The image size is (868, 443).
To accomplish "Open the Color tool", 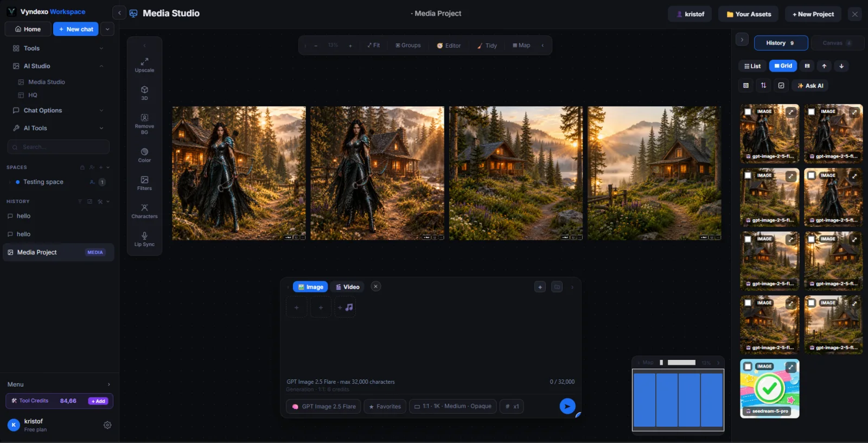I will point(144,155).
